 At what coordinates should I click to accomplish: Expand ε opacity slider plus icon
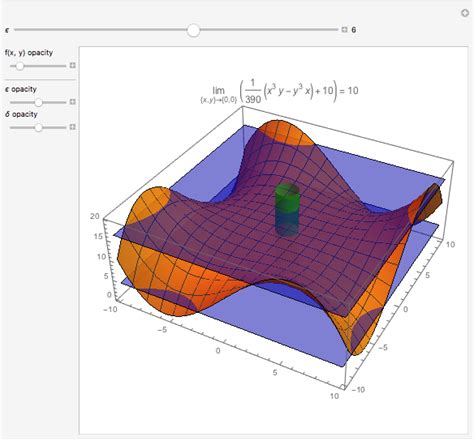(72, 102)
